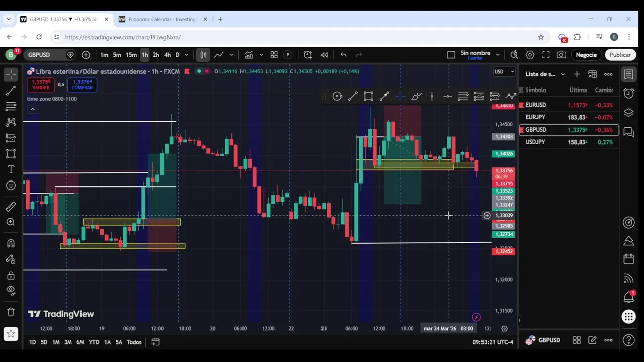Add a symbol to the watchlist
This screenshot has width=644, height=362.
click(577, 74)
